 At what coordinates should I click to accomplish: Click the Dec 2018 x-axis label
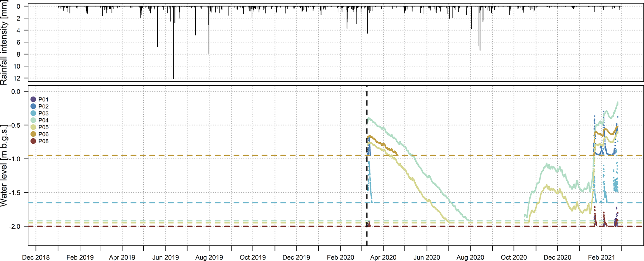click(x=36, y=257)
